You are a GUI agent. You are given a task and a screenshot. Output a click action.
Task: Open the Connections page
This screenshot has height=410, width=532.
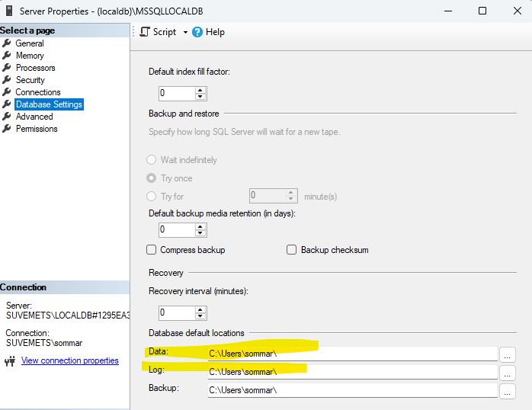(38, 92)
